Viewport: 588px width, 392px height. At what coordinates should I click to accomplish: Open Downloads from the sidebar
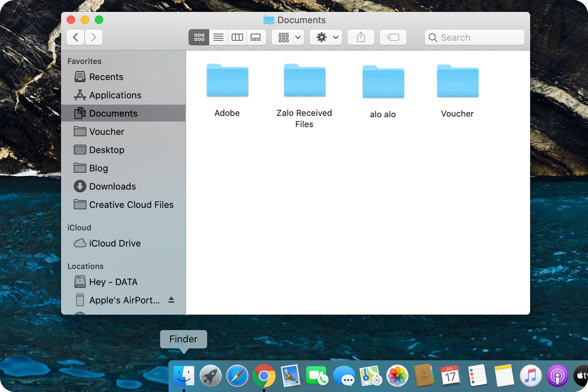pos(113,186)
